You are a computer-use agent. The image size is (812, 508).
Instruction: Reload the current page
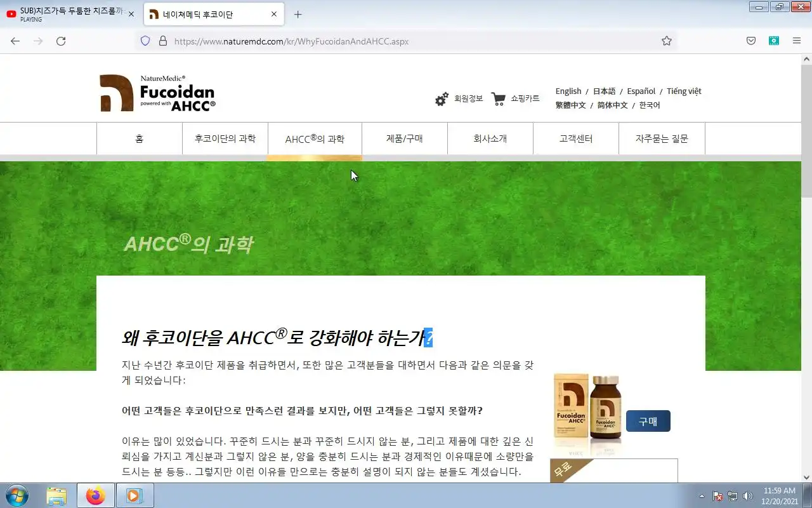click(61, 41)
